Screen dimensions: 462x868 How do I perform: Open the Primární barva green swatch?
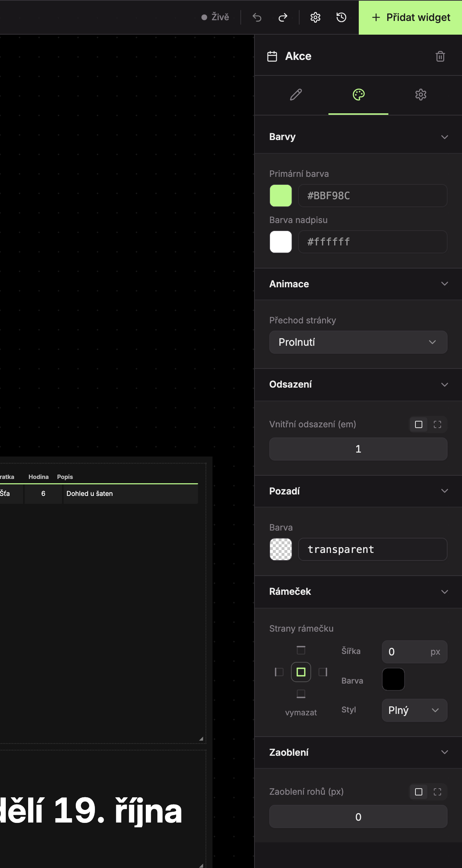coord(281,196)
